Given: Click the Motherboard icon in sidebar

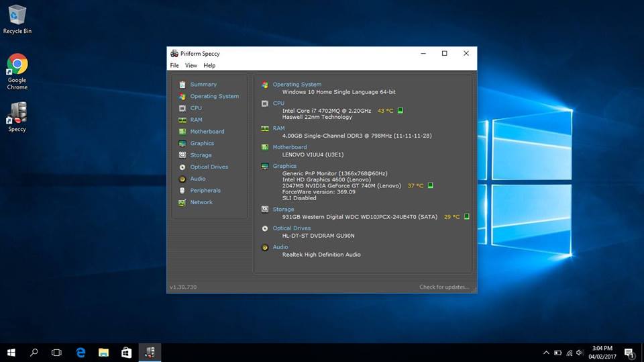Looking at the screenshot, I should click(x=182, y=132).
